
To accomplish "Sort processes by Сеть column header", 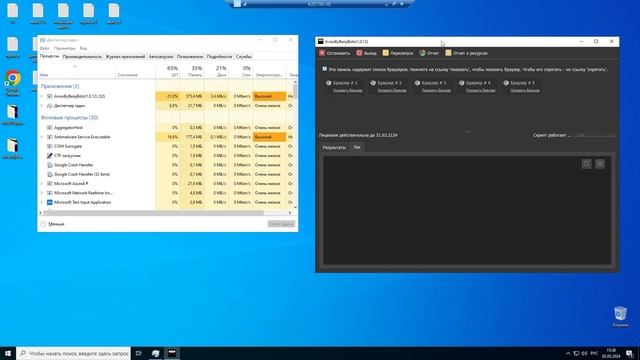I will tap(241, 71).
